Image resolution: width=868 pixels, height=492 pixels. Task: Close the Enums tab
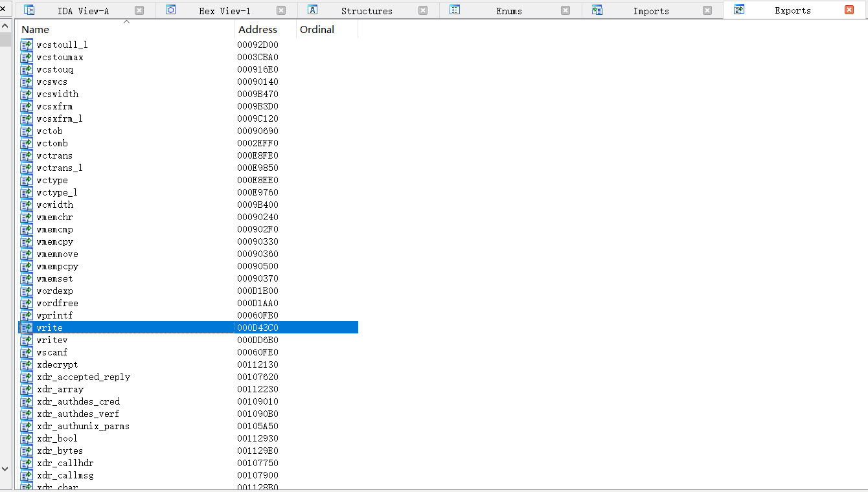coord(565,10)
